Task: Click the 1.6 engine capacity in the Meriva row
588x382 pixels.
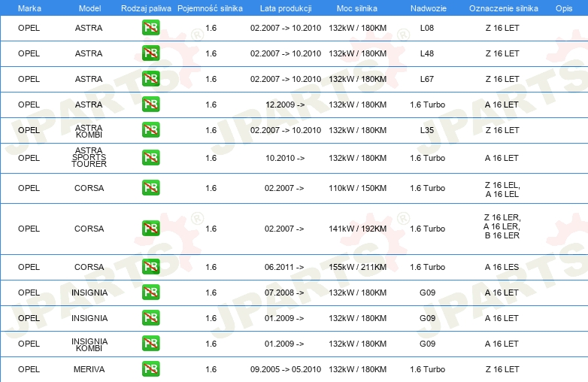Action: pyautogui.click(x=211, y=369)
